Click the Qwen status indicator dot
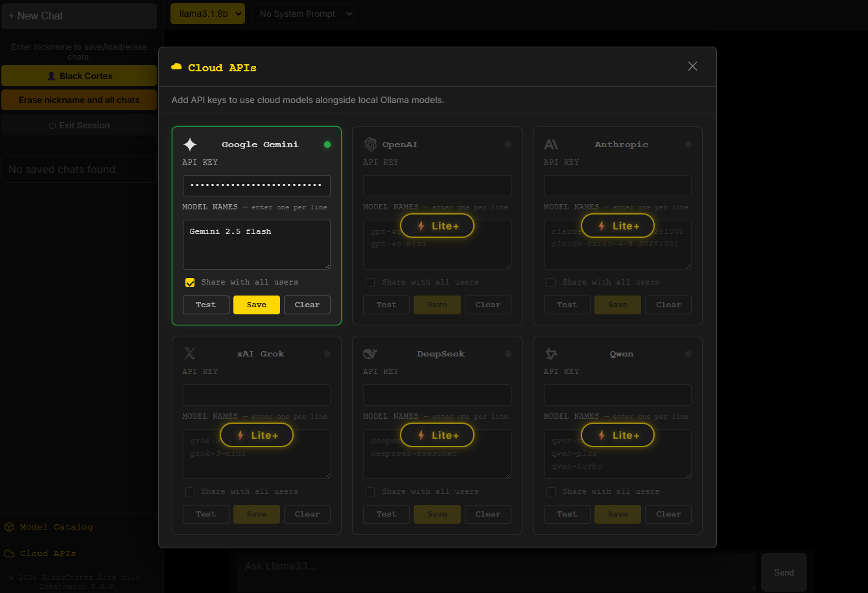 (x=688, y=354)
